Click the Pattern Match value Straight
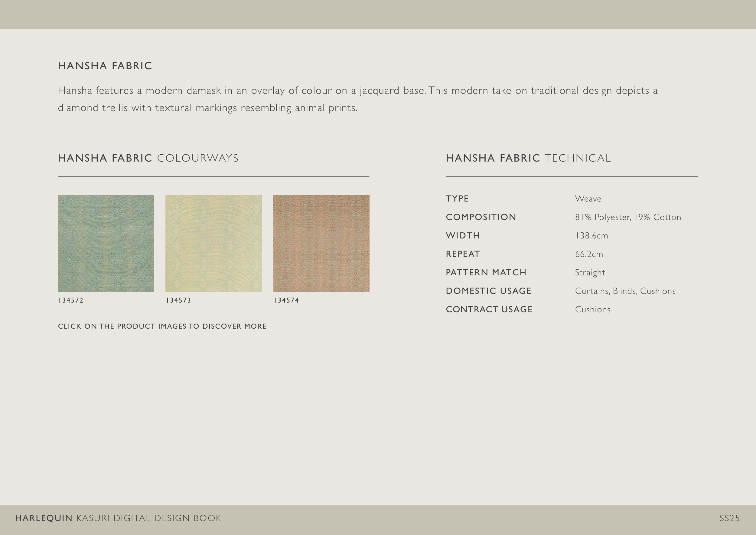756x535 pixels. [590, 272]
